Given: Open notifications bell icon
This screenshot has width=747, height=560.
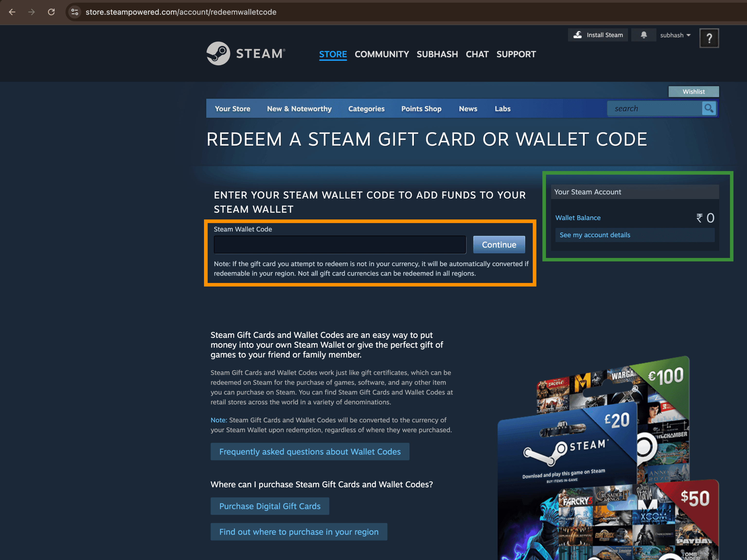Looking at the screenshot, I should [644, 35].
